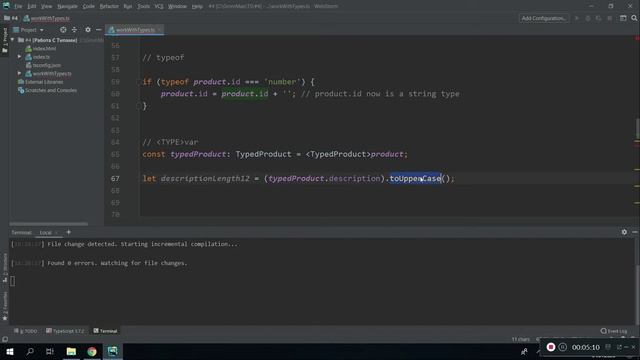The image size is (640, 360).
Task: Open the Window menu
Action: tap(177, 6)
